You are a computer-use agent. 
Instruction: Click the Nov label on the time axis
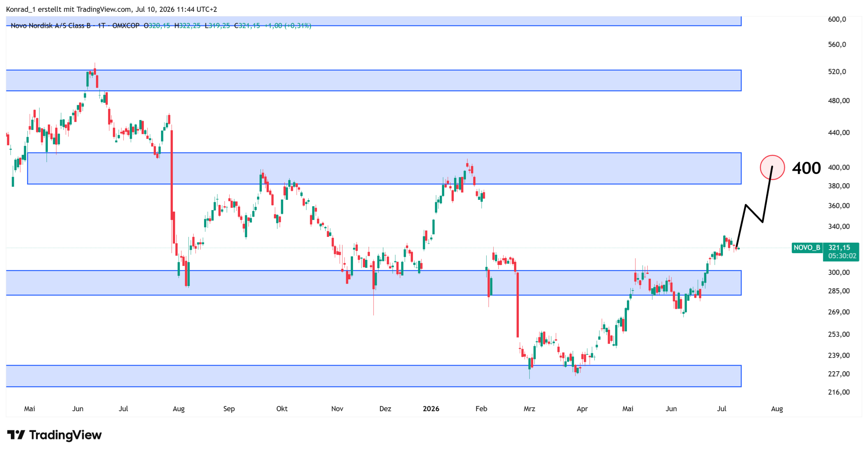(337, 409)
